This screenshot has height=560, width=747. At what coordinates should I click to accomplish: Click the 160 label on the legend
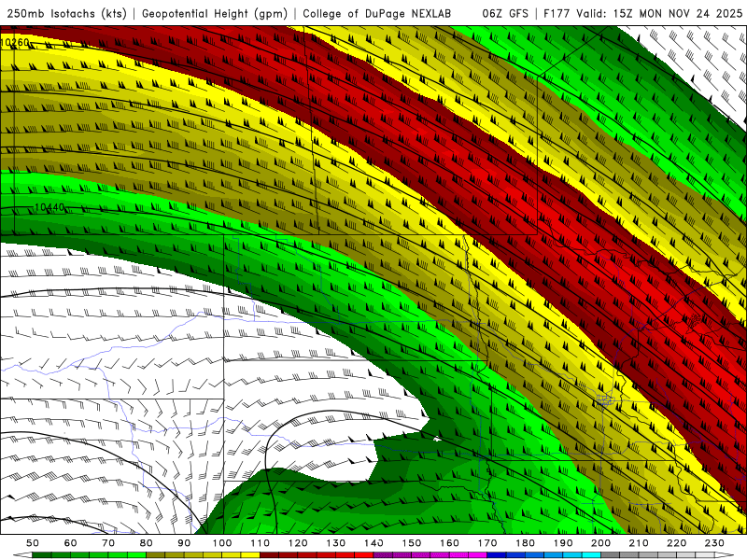pyautogui.click(x=450, y=543)
